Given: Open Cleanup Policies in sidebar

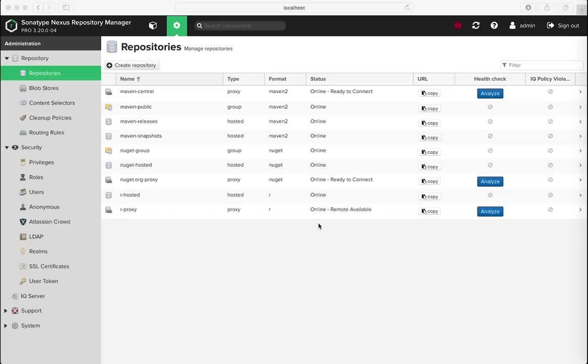Looking at the screenshot, I should click(x=51, y=118).
